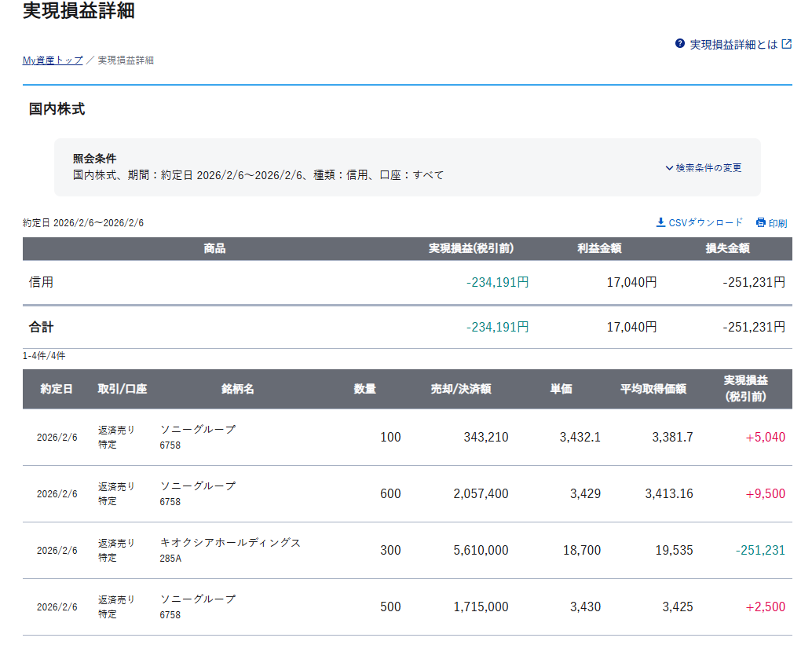This screenshot has width=812, height=645.
Task: Click the 信用 product row in summary
Action: point(42,282)
